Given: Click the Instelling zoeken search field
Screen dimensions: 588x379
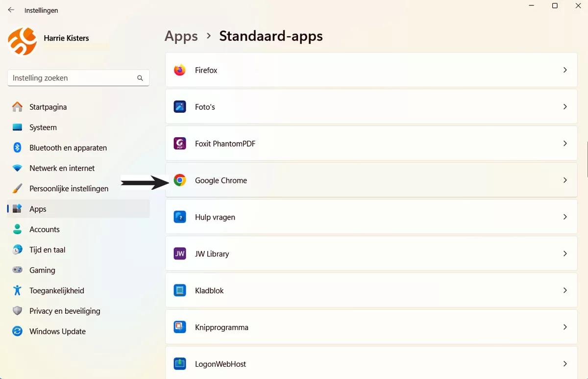Looking at the screenshot, I should point(78,78).
